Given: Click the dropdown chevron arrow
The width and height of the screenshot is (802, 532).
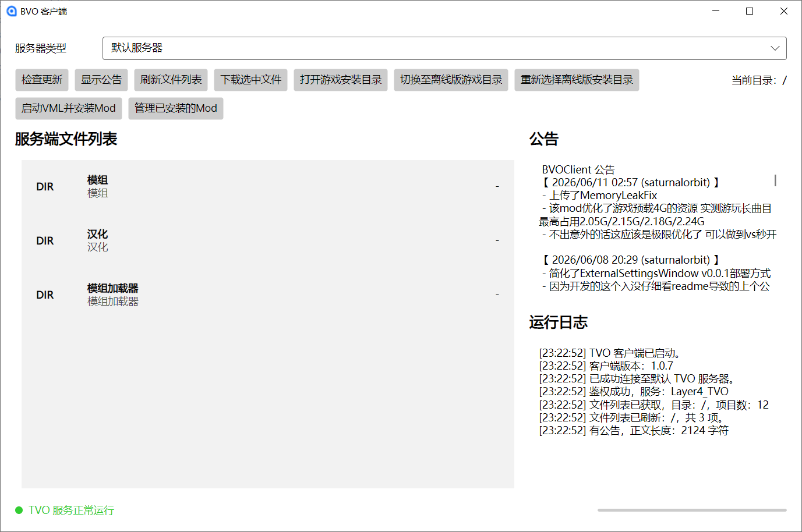Looking at the screenshot, I should click(775, 48).
